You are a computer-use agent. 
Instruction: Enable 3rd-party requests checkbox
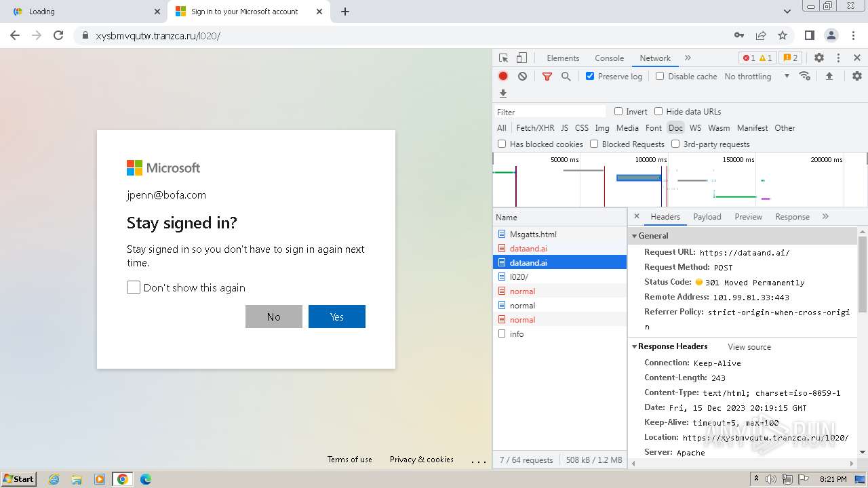(675, 144)
